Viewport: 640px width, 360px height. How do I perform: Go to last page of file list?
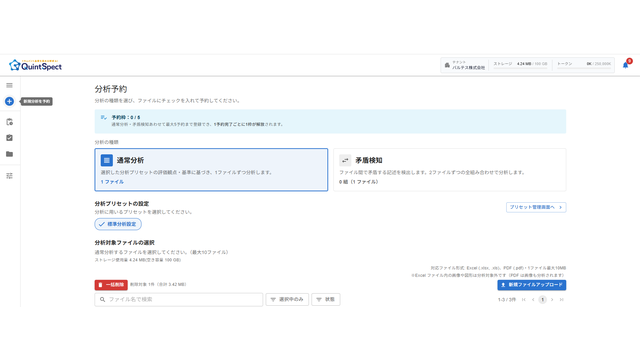point(562,300)
